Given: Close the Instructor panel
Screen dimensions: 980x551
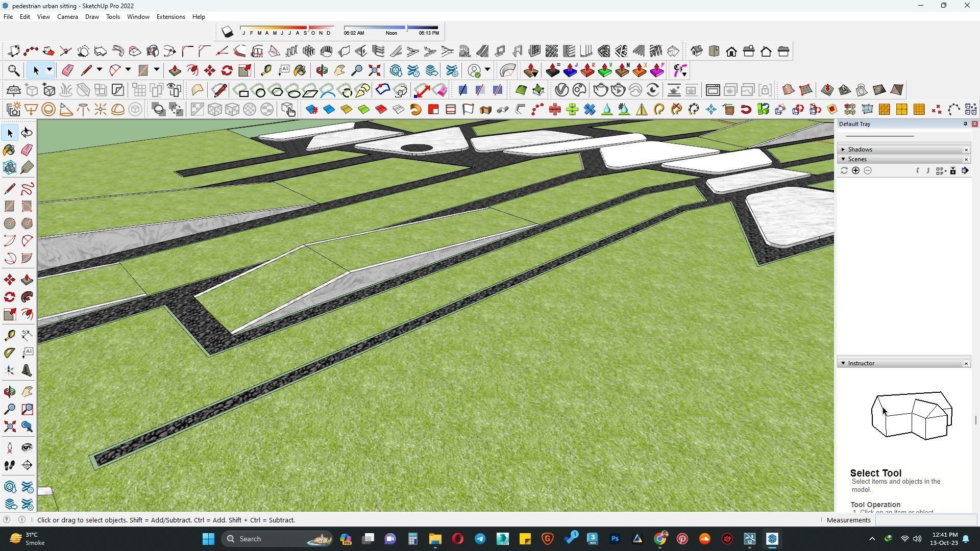Looking at the screenshot, I should tap(966, 364).
